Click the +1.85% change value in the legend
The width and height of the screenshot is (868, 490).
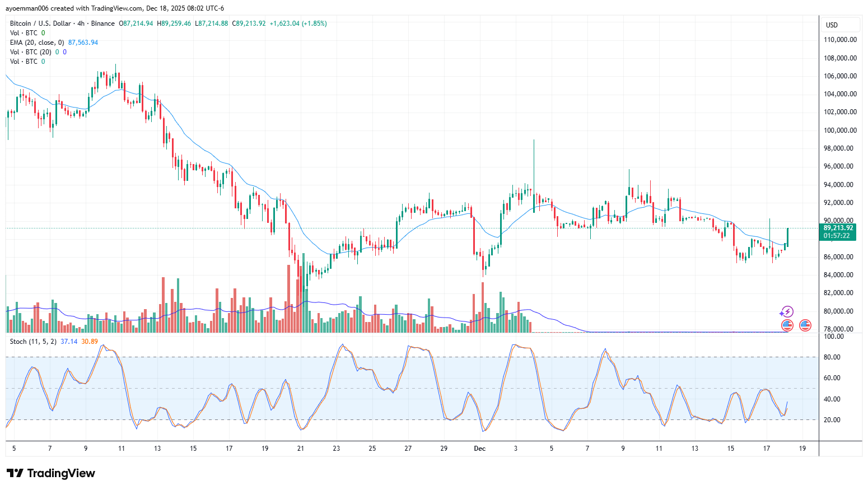pos(314,24)
